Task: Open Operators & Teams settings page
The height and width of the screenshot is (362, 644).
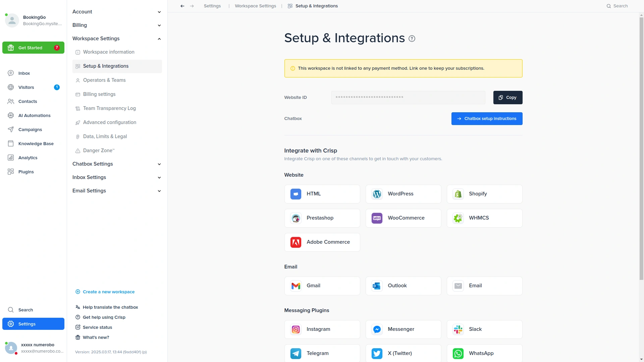Action: [104, 80]
